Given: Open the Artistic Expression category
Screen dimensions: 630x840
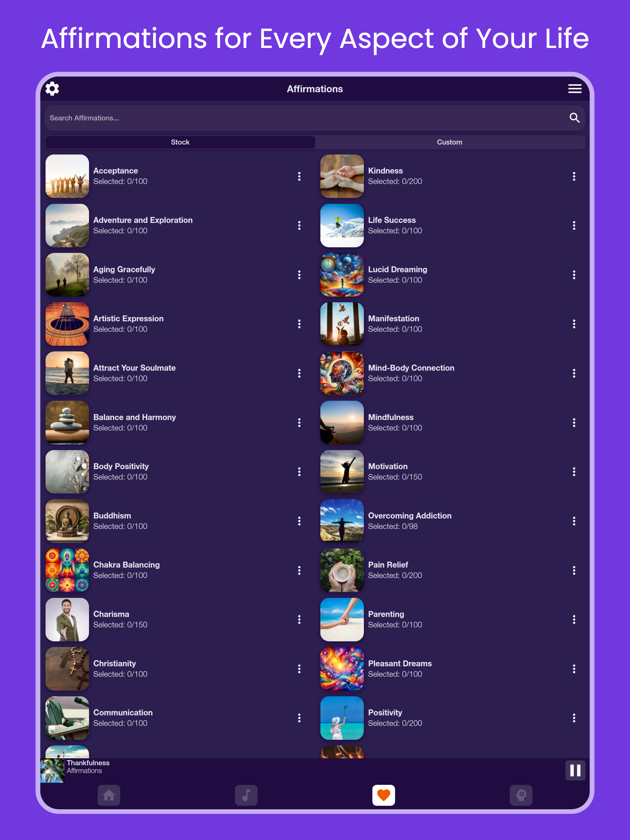Looking at the screenshot, I should pyautogui.click(x=177, y=324).
